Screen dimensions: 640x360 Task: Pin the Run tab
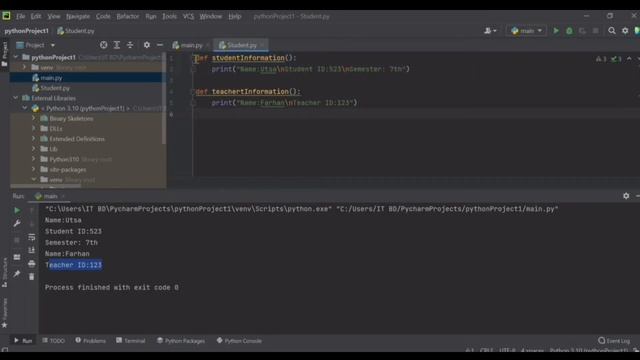pos(17,273)
